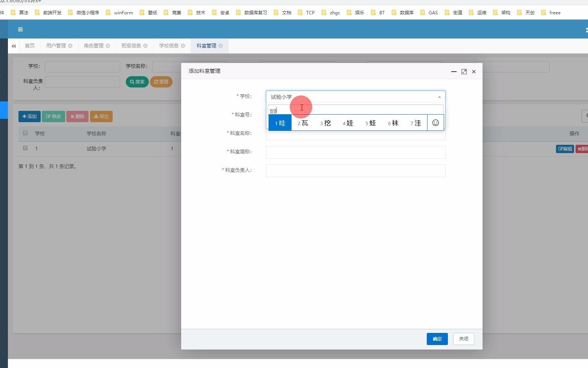Click the orange 重置 reset button

[161, 82]
